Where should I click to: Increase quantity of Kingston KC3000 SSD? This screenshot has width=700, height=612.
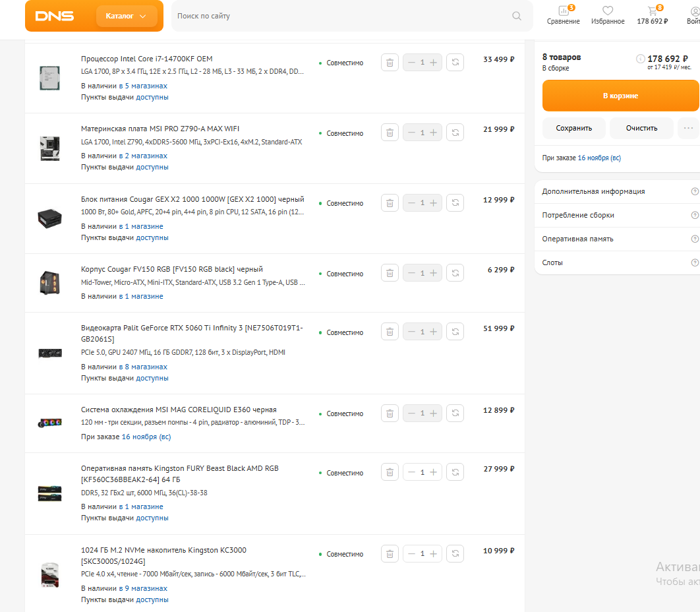point(434,554)
